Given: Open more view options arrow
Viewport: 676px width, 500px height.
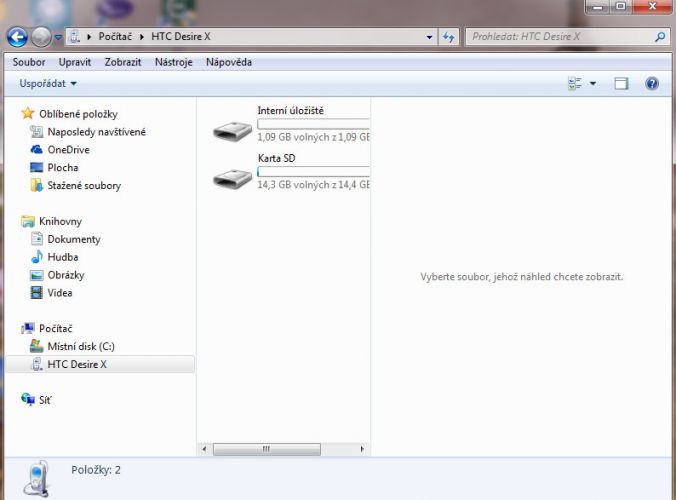Looking at the screenshot, I should pyautogui.click(x=593, y=84).
